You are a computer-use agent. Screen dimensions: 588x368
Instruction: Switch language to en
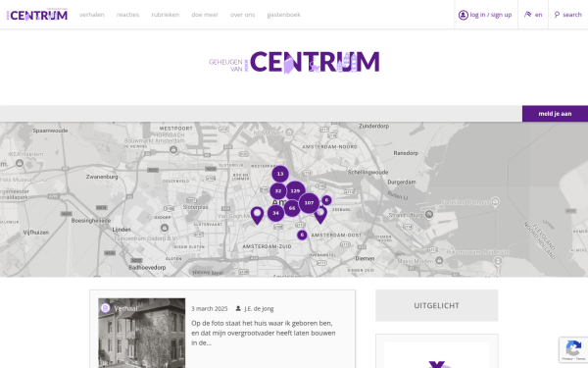(538, 15)
